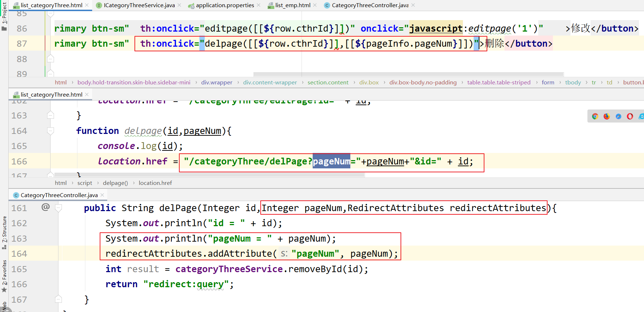Click the tr breadcrumb
644x312 pixels.
pos(594,82)
